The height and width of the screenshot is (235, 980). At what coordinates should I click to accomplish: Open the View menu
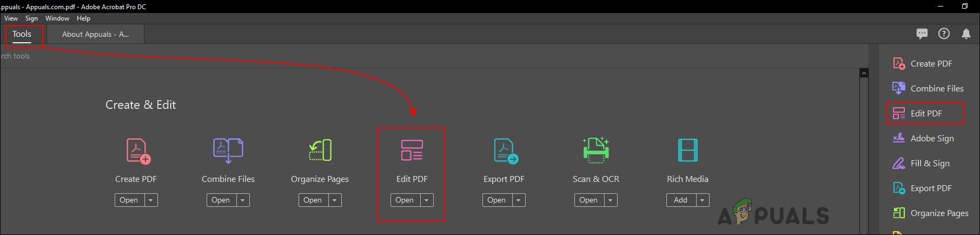coord(11,18)
